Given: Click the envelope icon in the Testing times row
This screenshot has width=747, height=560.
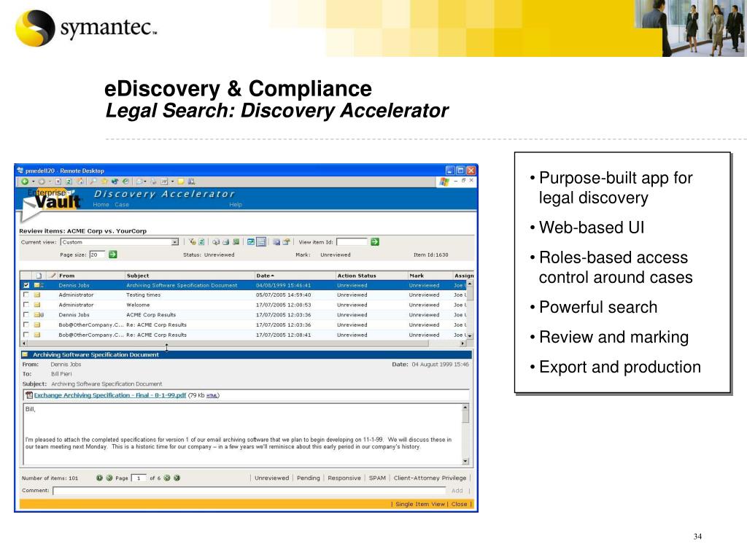Looking at the screenshot, I should coord(37,295).
